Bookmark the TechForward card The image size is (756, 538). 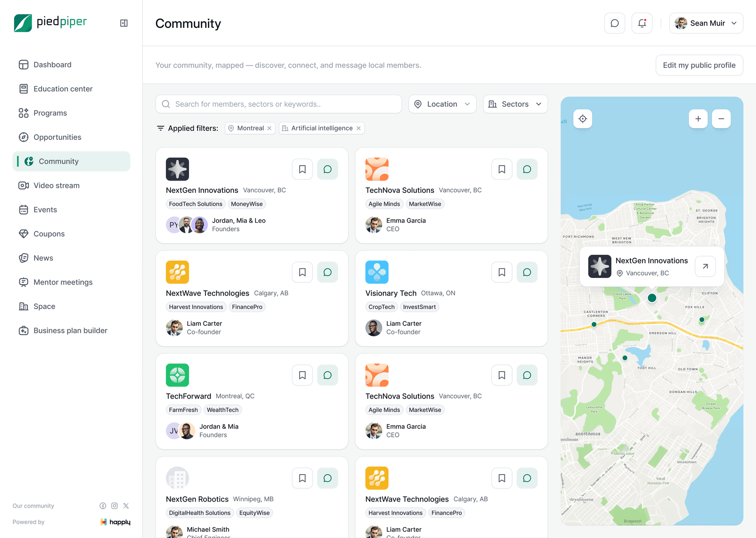point(302,375)
